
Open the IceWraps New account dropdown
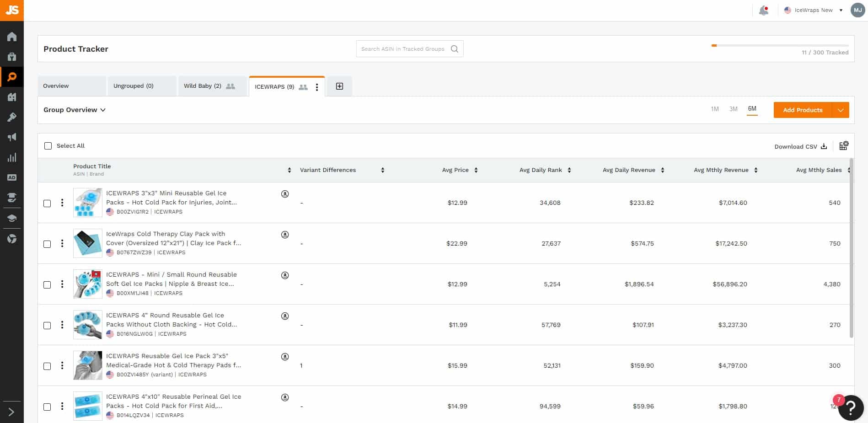pos(814,10)
